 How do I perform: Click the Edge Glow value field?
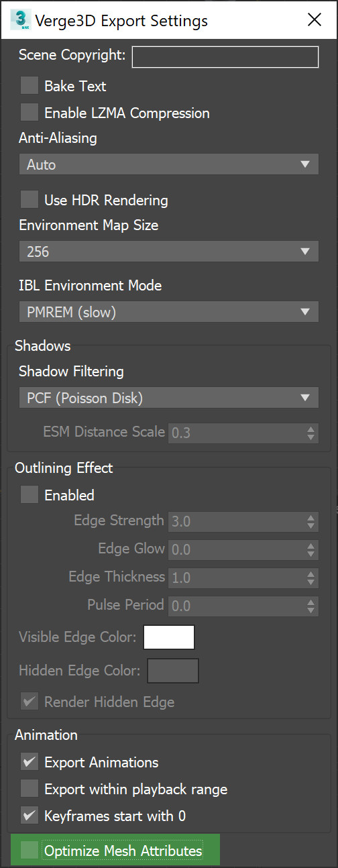[235, 549]
